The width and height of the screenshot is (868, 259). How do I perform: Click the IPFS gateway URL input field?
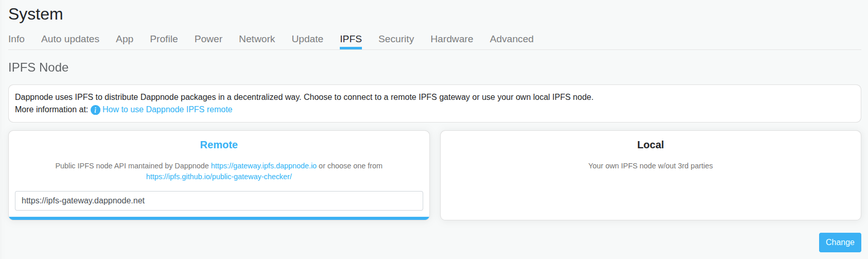coord(219,201)
